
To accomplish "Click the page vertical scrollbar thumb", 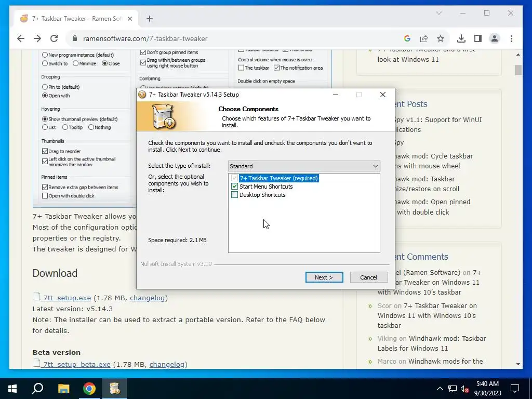I will 518,70.
